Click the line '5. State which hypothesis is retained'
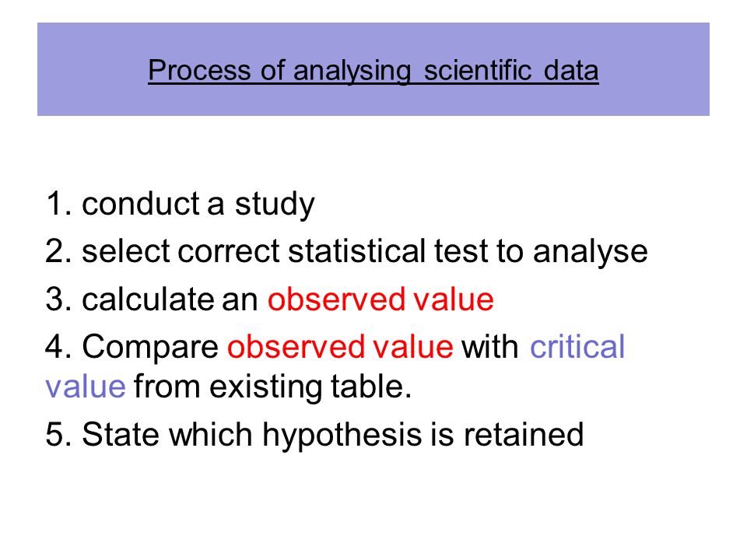The width and height of the screenshot is (747, 560). tap(314, 436)
